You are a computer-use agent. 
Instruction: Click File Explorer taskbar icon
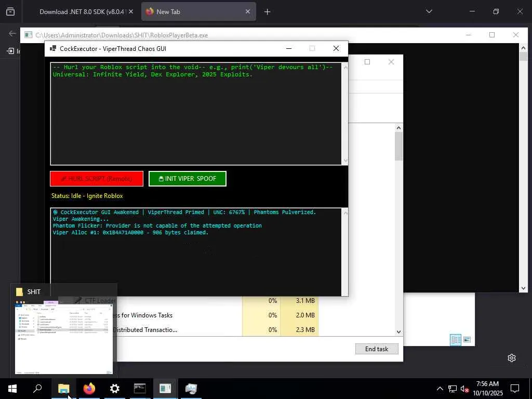[64, 389]
